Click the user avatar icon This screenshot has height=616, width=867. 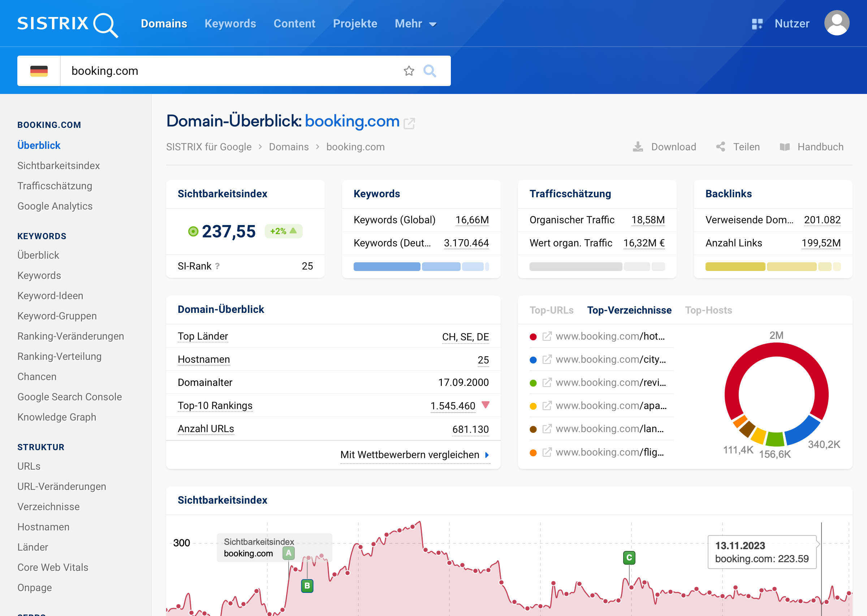point(836,23)
